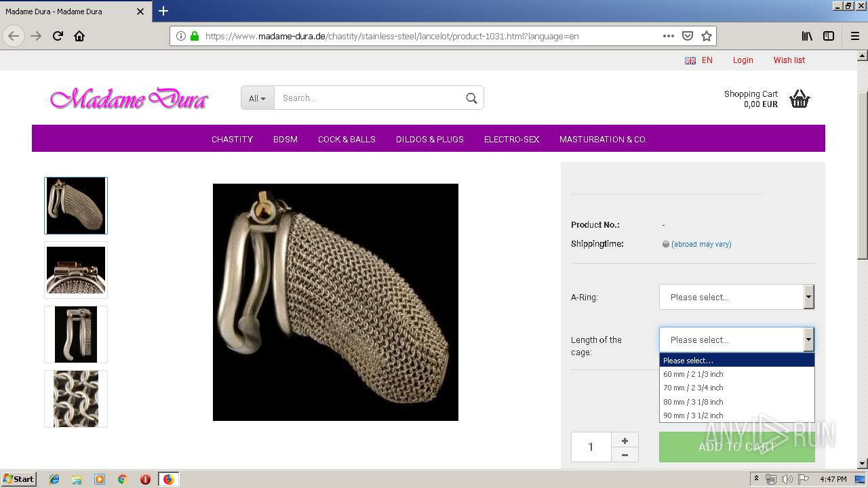Select 70 mm / 2 3/4 inch option

pyautogui.click(x=736, y=388)
